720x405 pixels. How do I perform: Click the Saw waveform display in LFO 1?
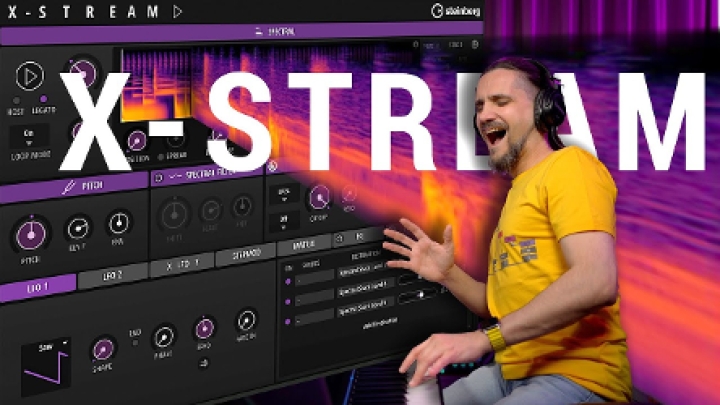click(x=46, y=367)
